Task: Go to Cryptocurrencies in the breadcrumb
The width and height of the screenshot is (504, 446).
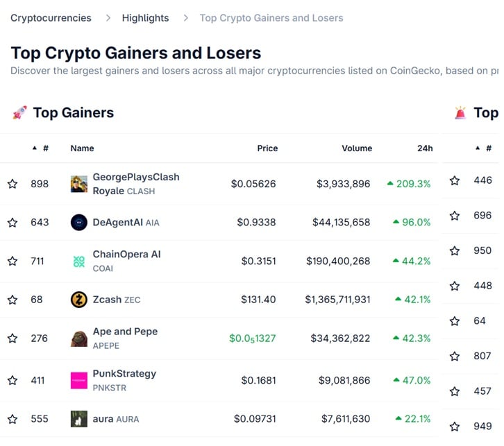Action: click(51, 17)
